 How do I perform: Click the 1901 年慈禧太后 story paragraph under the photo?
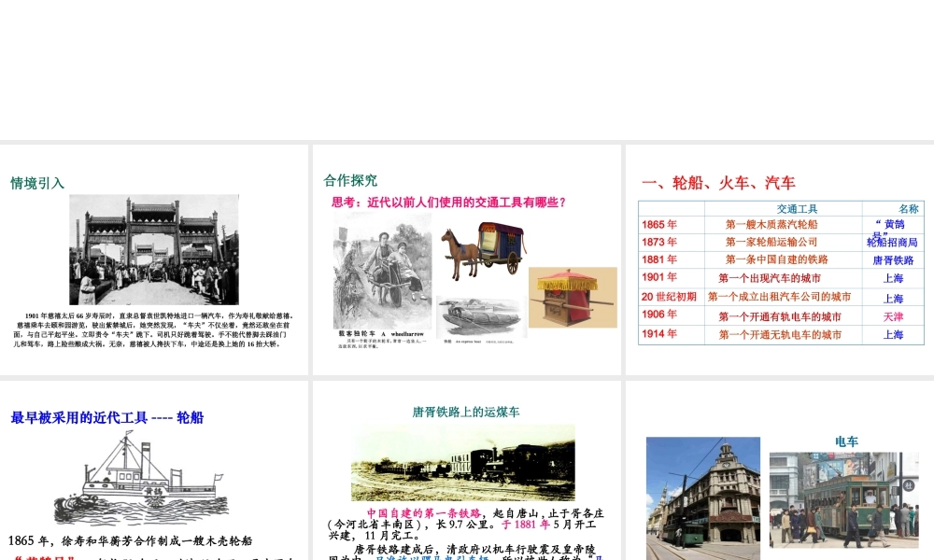154,329
